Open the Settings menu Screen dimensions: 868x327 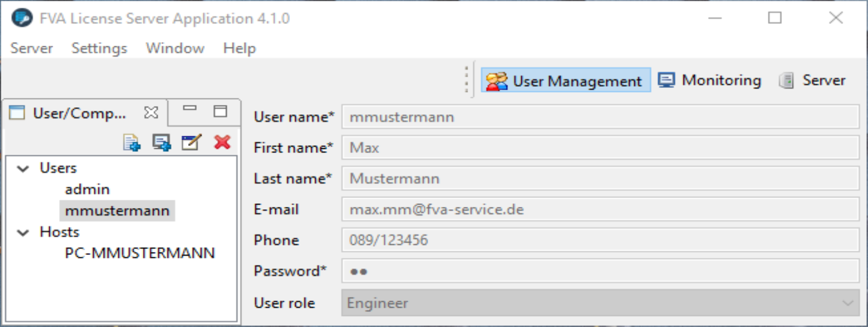(99, 48)
